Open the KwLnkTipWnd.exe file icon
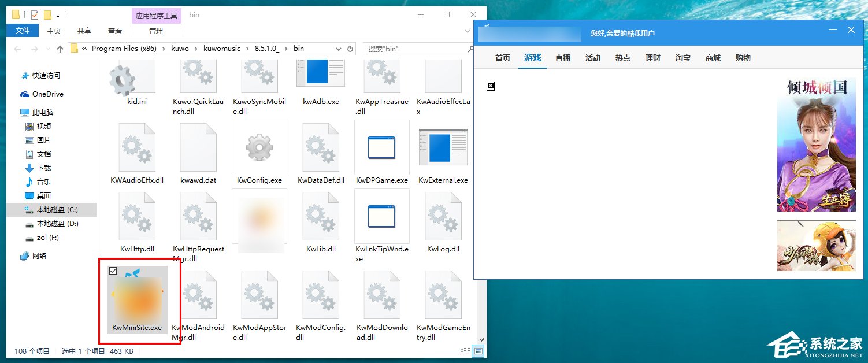The image size is (868, 363). pyautogui.click(x=382, y=217)
